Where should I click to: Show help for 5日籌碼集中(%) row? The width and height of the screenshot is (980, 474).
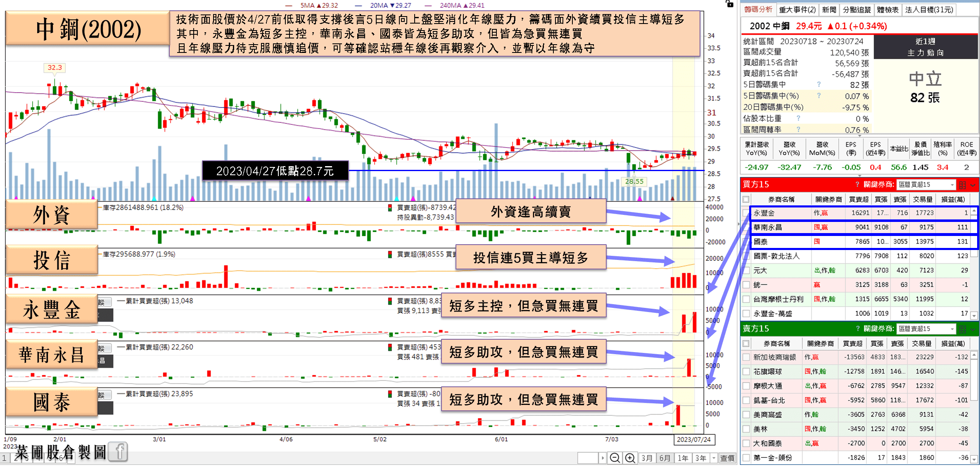coord(819,95)
